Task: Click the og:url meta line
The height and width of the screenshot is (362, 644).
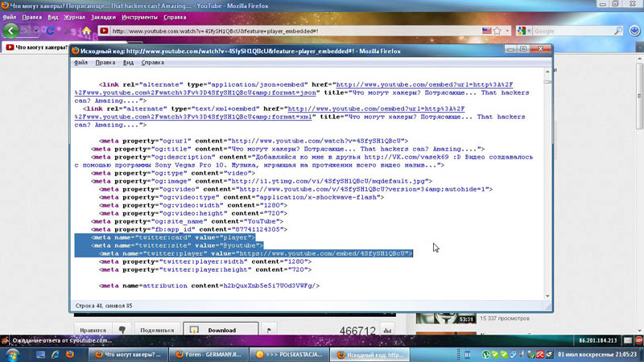Action: point(254,141)
